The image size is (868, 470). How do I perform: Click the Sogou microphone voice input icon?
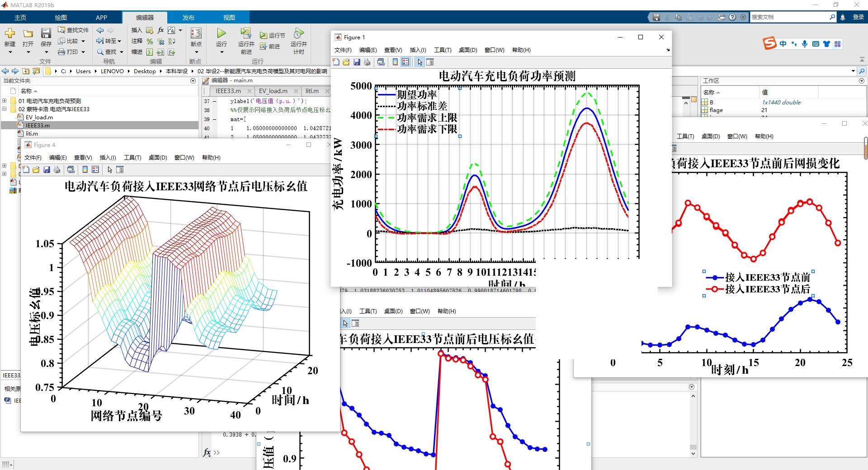point(805,44)
